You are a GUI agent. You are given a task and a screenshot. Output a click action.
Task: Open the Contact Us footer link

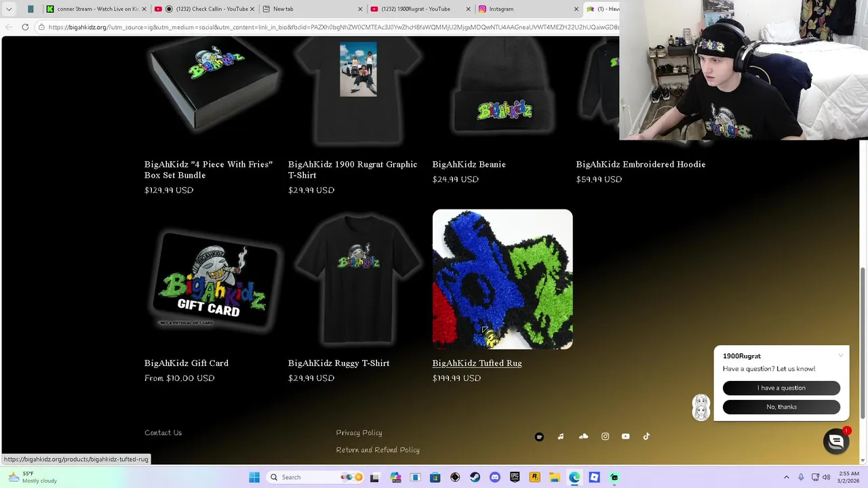click(163, 432)
